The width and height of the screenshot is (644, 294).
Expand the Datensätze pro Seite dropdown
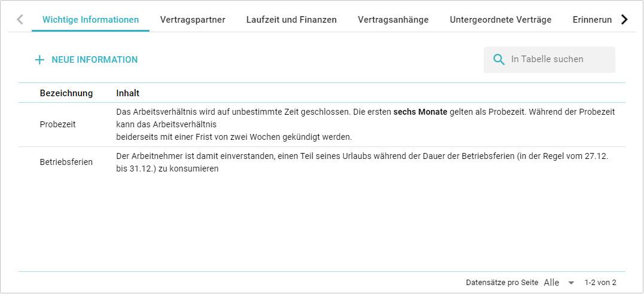point(558,283)
